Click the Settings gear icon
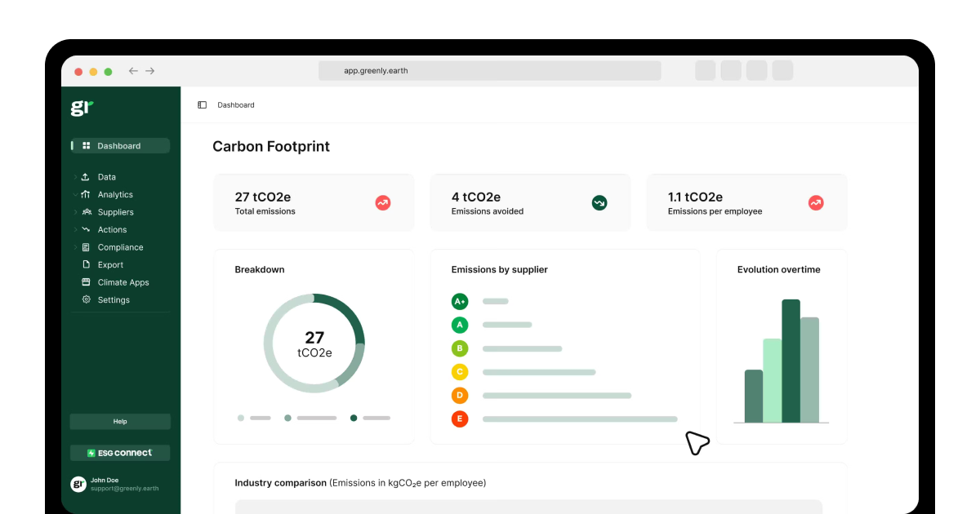 click(x=86, y=299)
